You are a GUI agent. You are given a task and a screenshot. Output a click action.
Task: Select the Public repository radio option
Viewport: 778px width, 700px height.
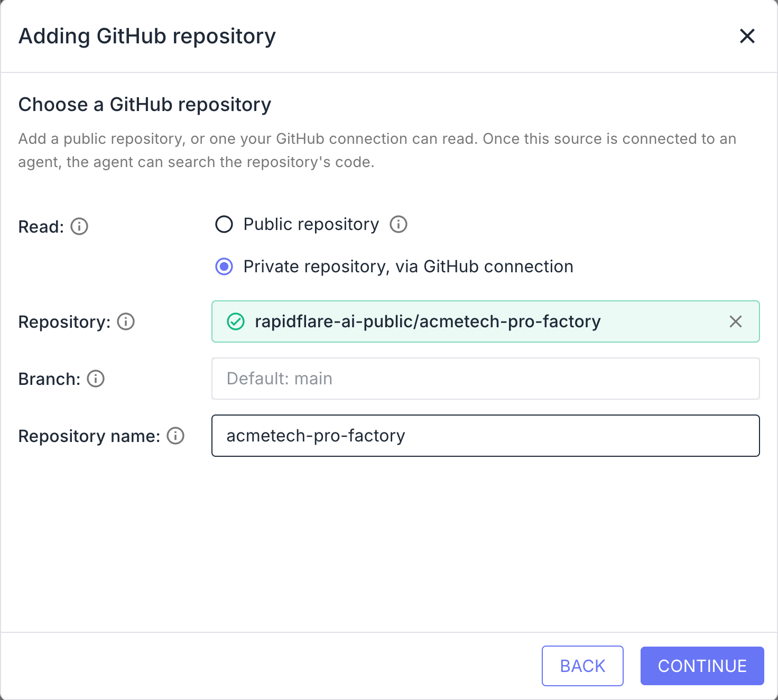pos(224,224)
